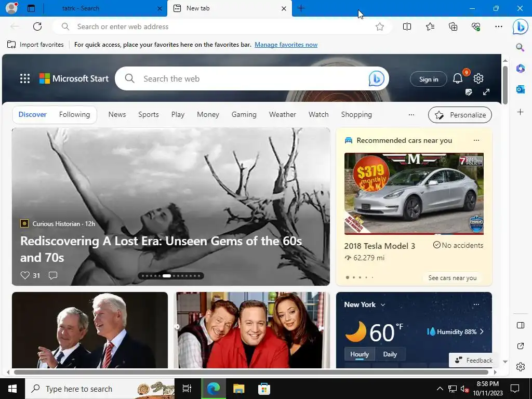Open the Following feed
Viewport: 532px width, 399px height.
[x=74, y=115]
